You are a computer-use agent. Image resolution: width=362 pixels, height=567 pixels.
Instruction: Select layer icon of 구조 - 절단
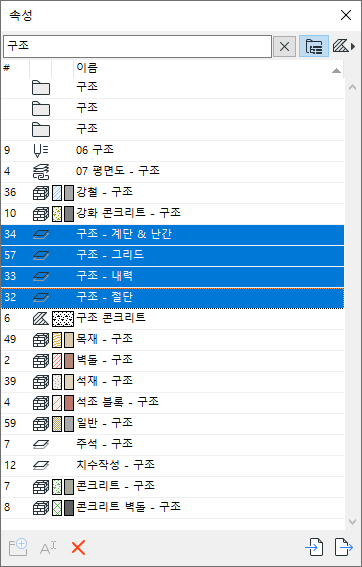pos(41,298)
